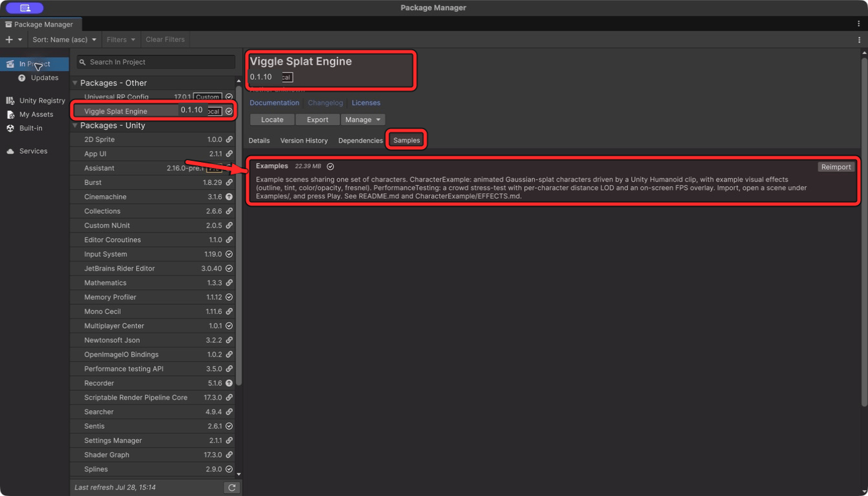868x496 pixels.
Task: Click the Built-in packages icon
Action: [10, 128]
